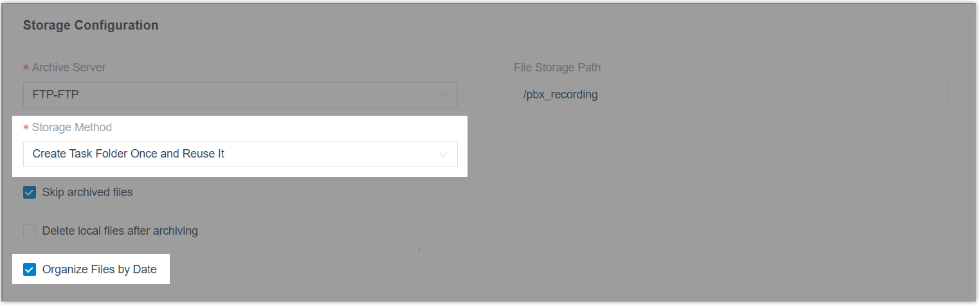Screen dimensions: 980x308
Task: Click the "Delete local files after archiving" label
Action: [x=120, y=231]
